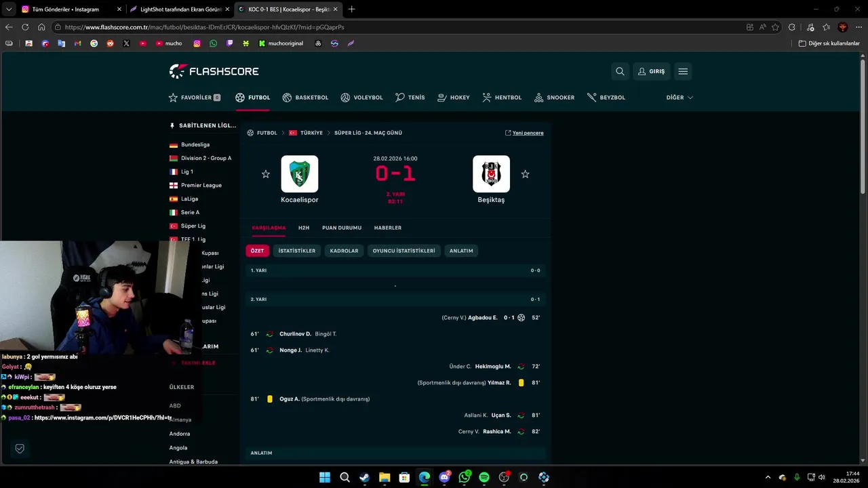Click the Giriş login button

click(651, 71)
